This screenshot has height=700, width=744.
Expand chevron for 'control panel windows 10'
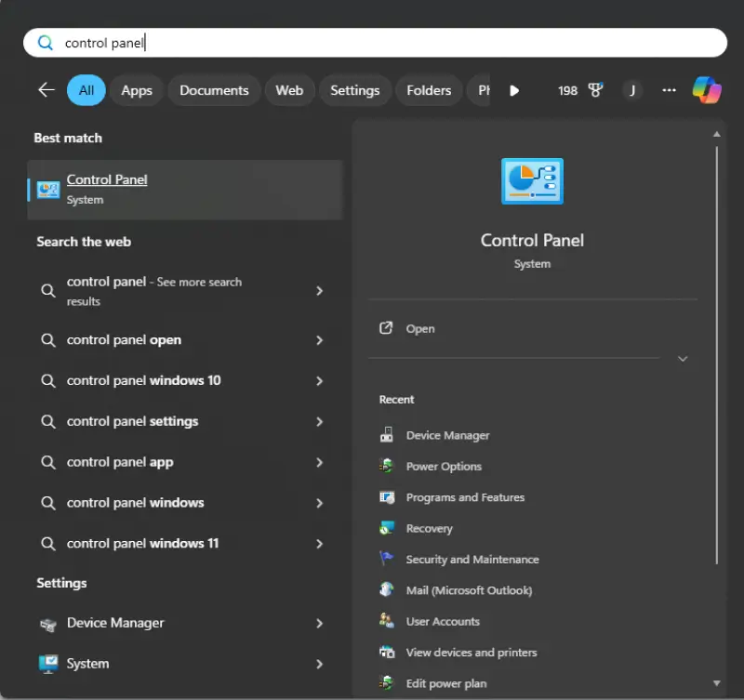coord(319,381)
